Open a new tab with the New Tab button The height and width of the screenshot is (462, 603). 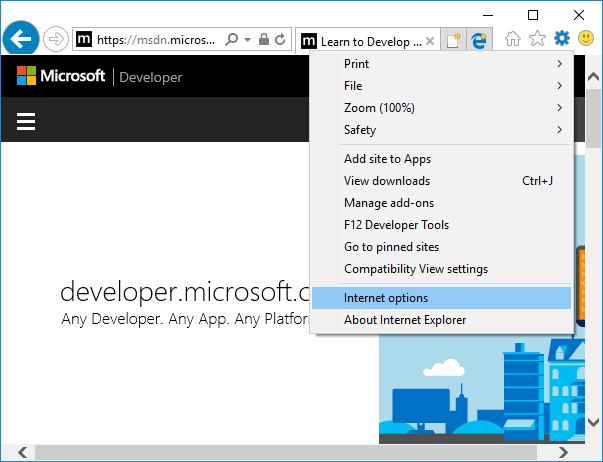tap(453, 40)
